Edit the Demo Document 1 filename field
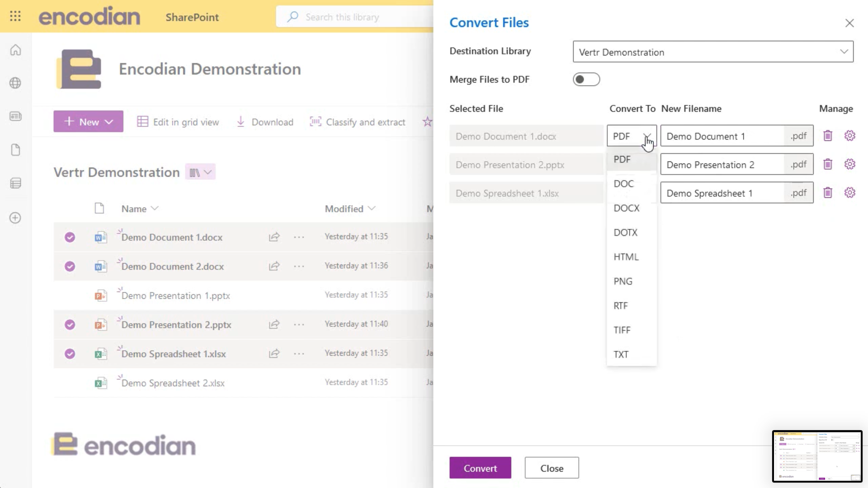Screen dimensions: 868x488 [x=722, y=136]
